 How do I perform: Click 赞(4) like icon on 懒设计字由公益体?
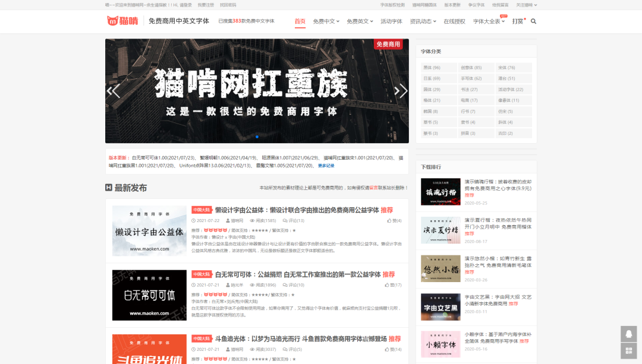coord(389,220)
